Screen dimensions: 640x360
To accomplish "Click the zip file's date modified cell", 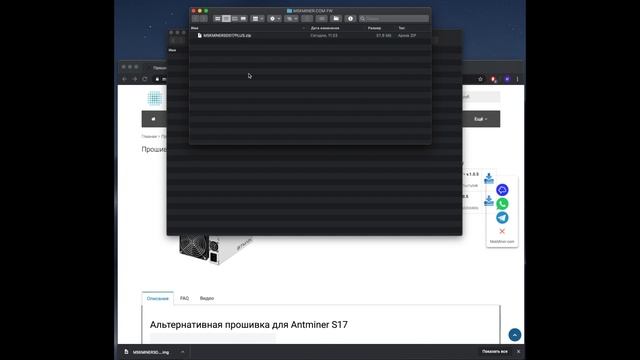I will (x=324, y=36).
